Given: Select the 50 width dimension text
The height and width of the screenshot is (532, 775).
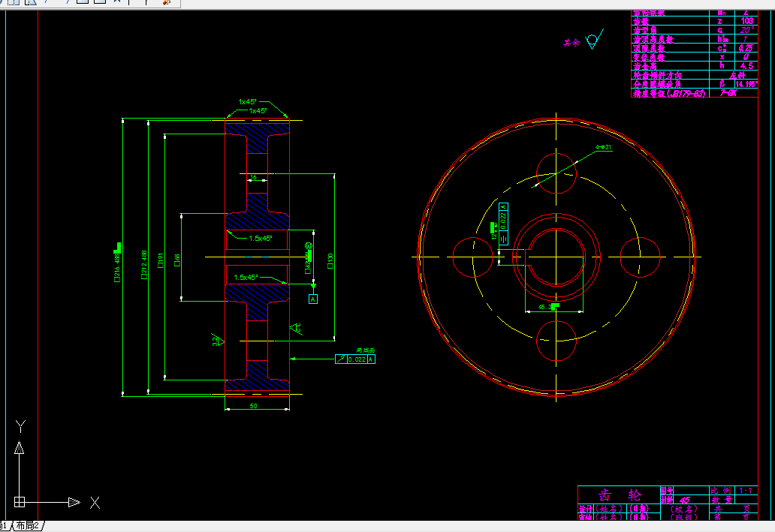Looking at the screenshot, I should pos(253,406).
